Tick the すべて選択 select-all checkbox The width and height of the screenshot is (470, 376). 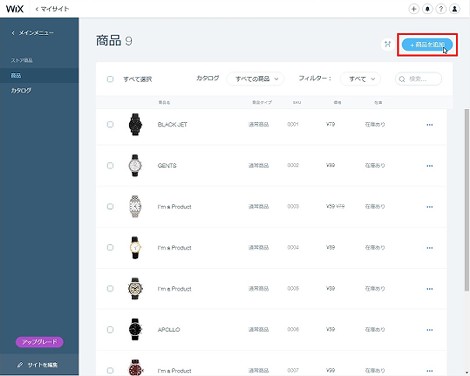(110, 79)
